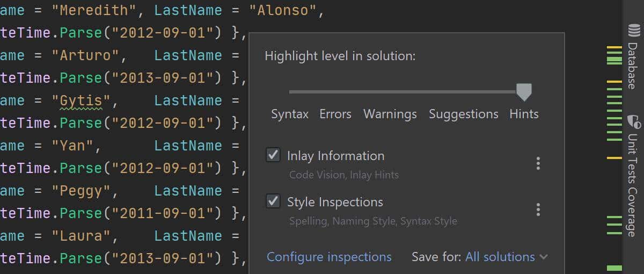Click the topmost yellow marker in error stripe
This screenshot has width=644, height=274.
[614, 48]
